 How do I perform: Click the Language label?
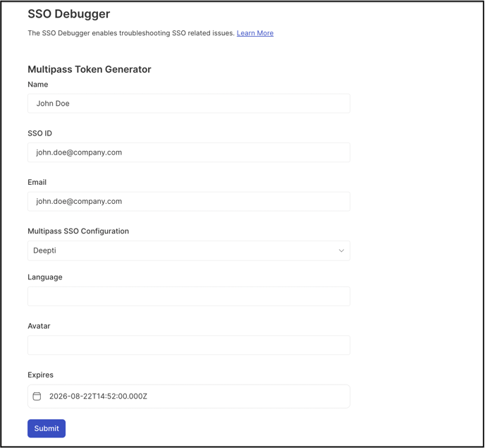point(45,277)
